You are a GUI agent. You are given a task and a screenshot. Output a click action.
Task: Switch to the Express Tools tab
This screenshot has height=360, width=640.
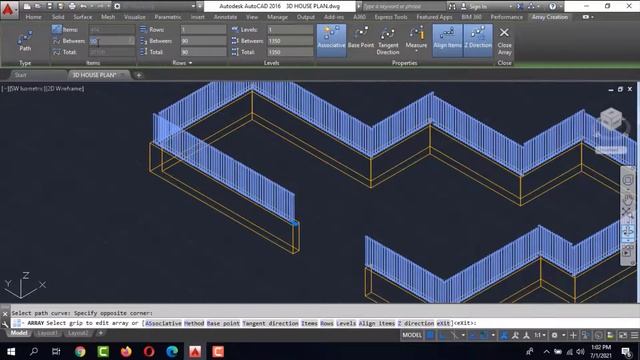[x=391, y=17]
